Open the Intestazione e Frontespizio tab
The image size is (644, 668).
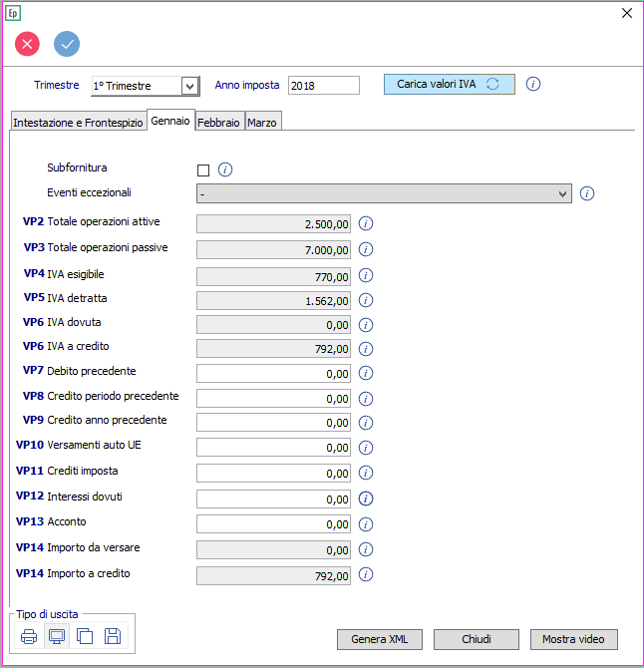coord(78,122)
